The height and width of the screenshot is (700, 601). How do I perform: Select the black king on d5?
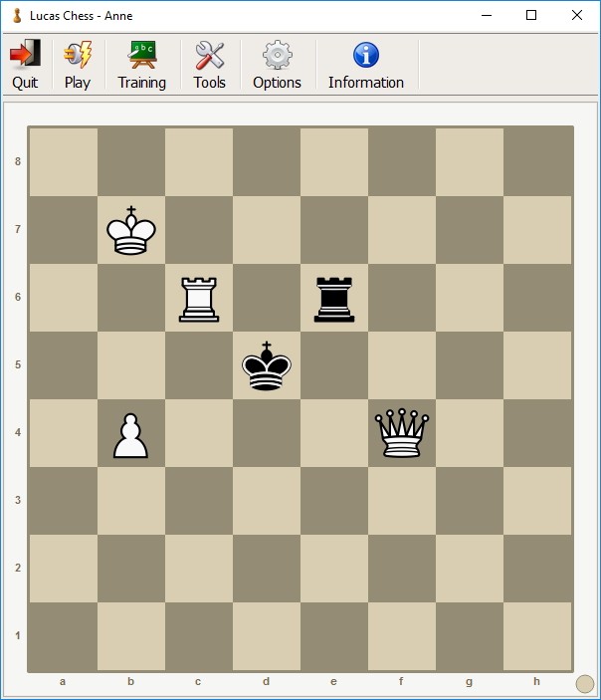point(267,366)
